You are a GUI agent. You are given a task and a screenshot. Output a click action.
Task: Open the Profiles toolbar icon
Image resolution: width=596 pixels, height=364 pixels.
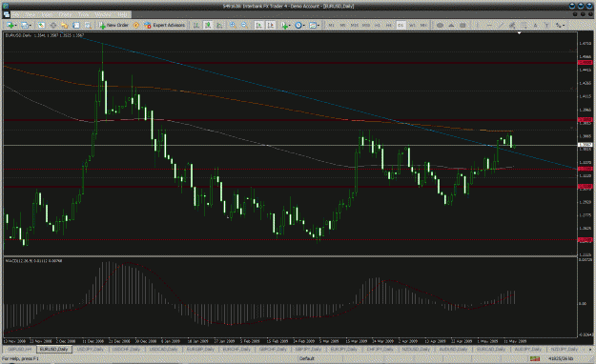pyautogui.click(x=25, y=25)
